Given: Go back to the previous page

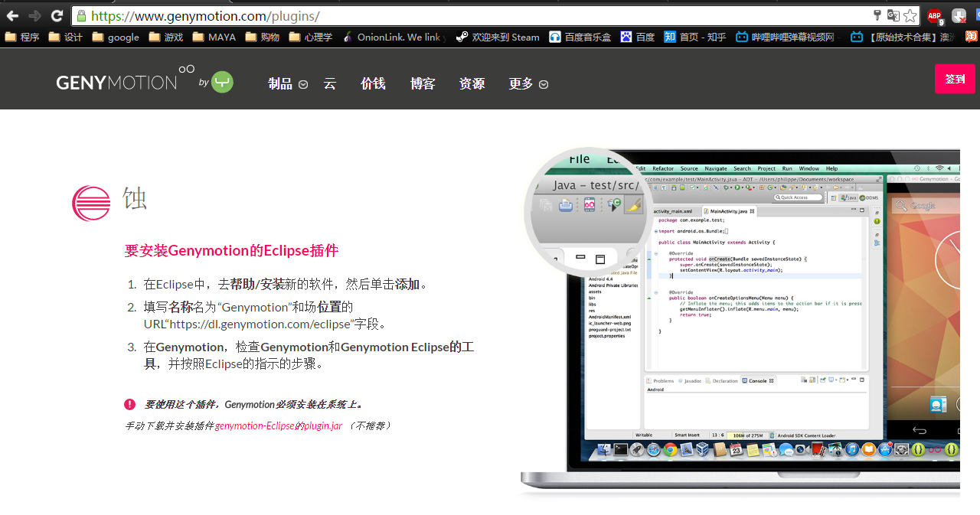Looking at the screenshot, I should point(13,15).
